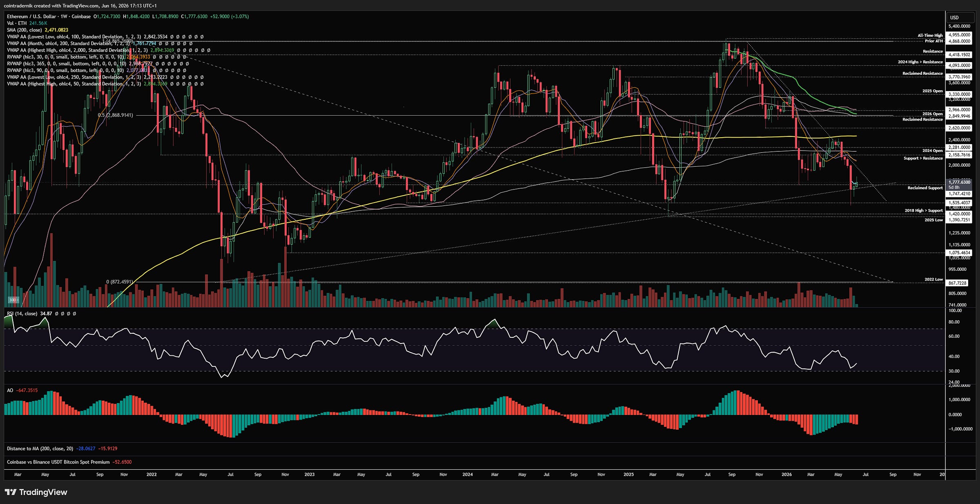Click the Distance to MA indicator label
Viewport: 980px width, 504px height.
coord(40,448)
